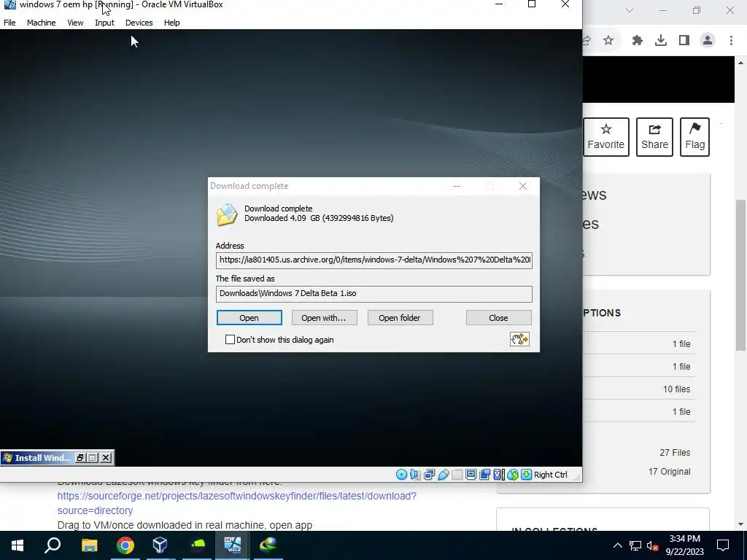Open File Explorer from the taskbar
The width and height of the screenshot is (747, 560).
[x=89, y=545]
